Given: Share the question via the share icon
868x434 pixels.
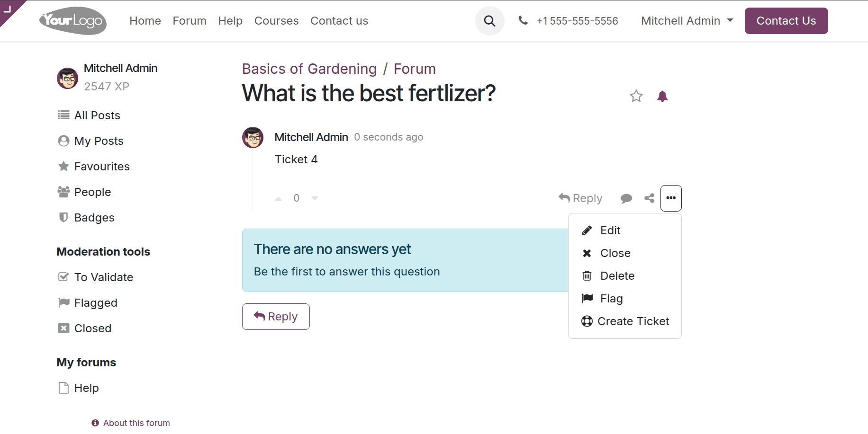Looking at the screenshot, I should coord(649,198).
